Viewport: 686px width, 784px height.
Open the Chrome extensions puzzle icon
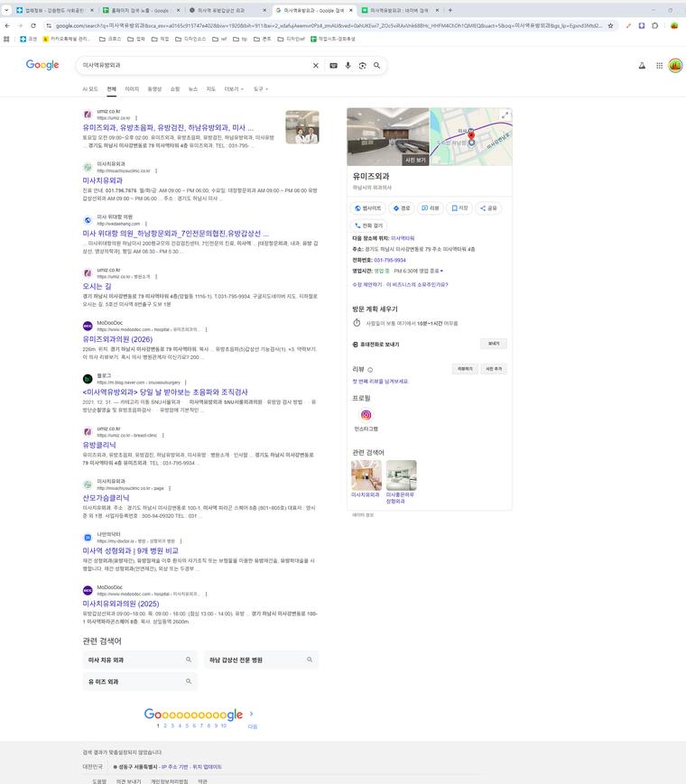[654, 25]
